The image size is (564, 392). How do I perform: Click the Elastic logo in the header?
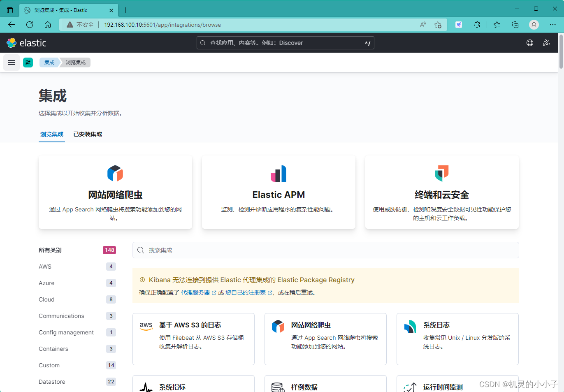[26, 42]
